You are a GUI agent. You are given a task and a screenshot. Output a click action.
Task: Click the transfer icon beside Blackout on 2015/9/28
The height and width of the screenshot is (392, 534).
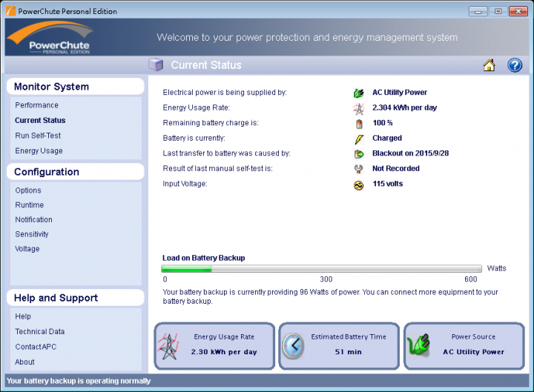coord(359,154)
